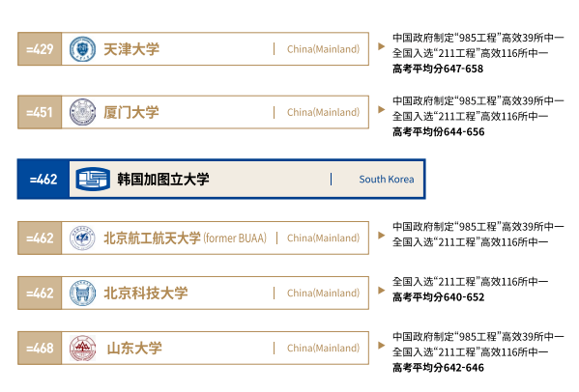Click the 韩国加图立大学 blue logo
579x392 pixels.
click(x=93, y=180)
